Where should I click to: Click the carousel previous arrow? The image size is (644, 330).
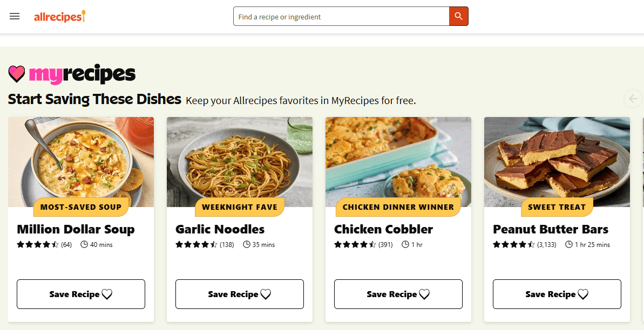click(633, 99)
